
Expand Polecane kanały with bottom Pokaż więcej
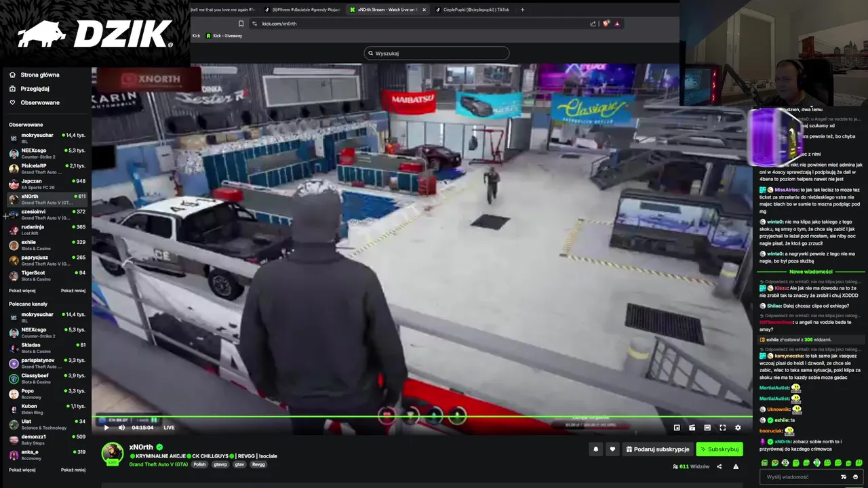point(22,470)
